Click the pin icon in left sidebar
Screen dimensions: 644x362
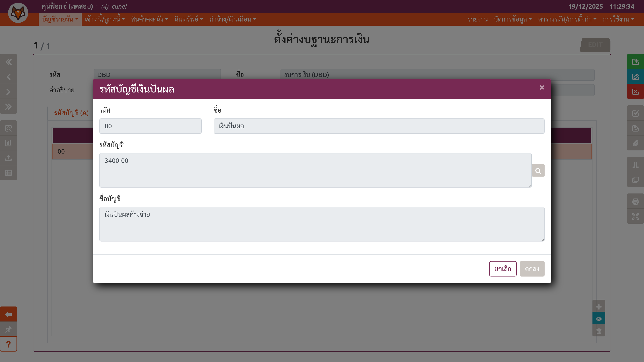pyautogui.click(x=8, y=329)
